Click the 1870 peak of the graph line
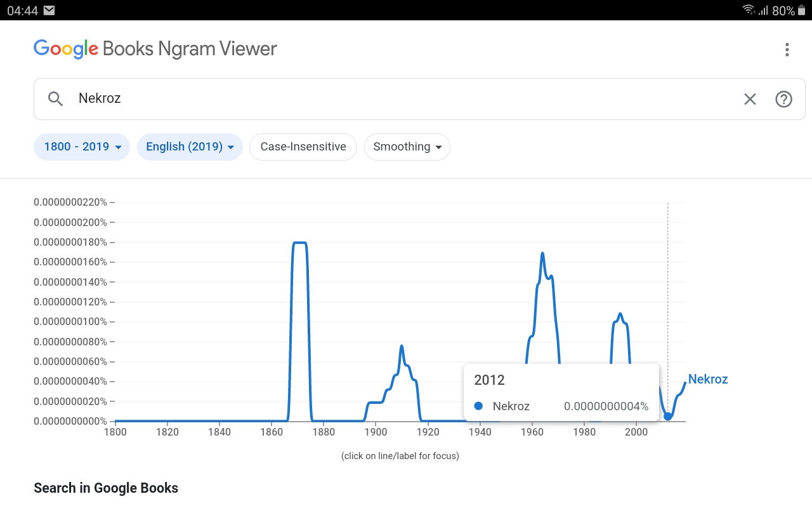The height and width of the screenshot is (508, 812). [299, 243]
